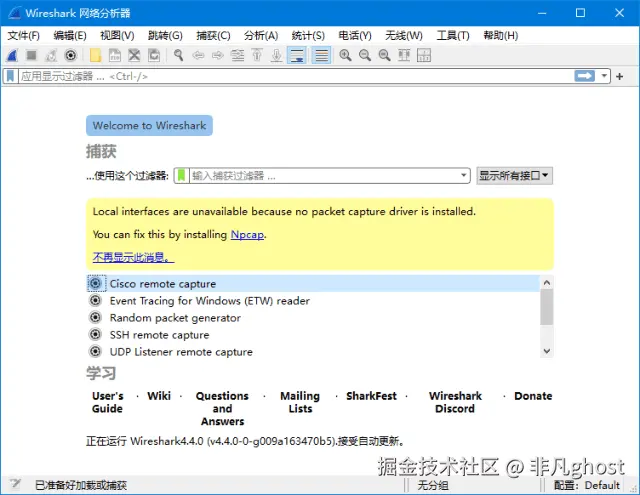The width and height of the screenshot is (640, 495).
Task: Click the last toolbar layout grid icon
Action: [x=424, y=55]
